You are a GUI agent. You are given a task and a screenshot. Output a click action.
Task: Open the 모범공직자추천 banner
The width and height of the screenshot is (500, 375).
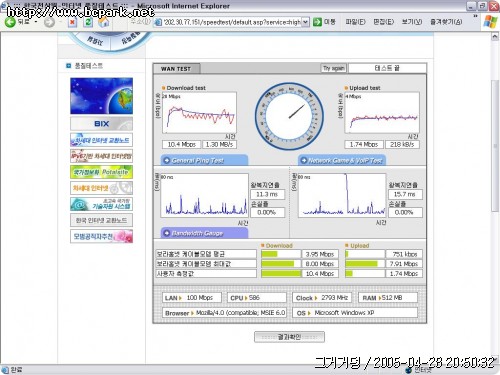point(101,236)
